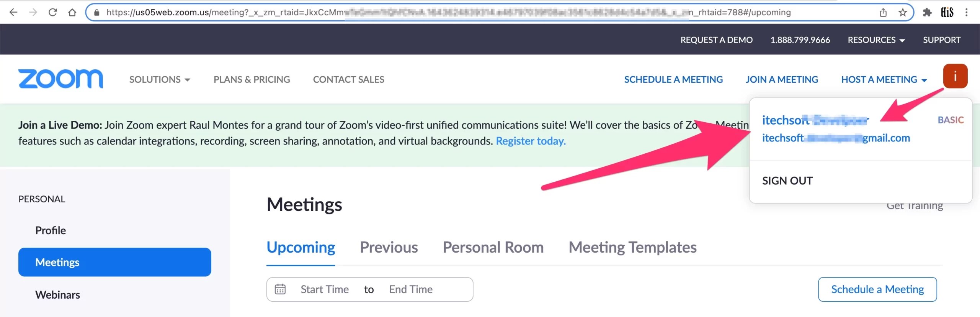
Task: Expand the HOST A MEETING dropdown
Action: click(884, 79)
